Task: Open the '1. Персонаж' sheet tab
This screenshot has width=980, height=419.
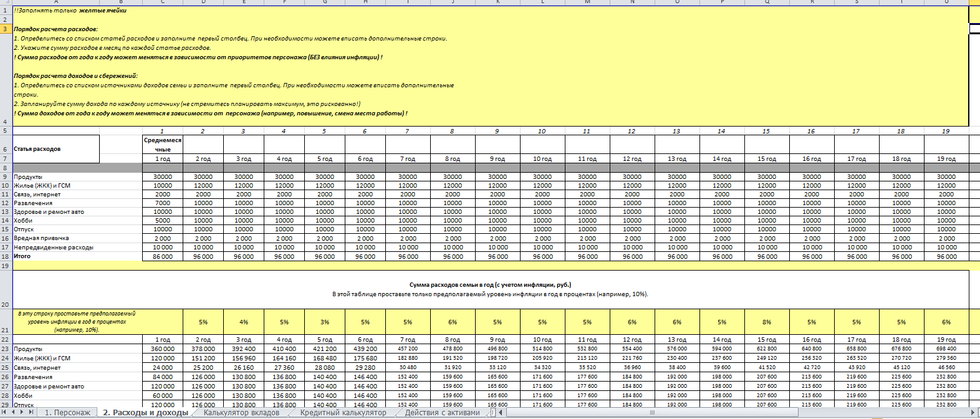Action: [x=67, y=413]
